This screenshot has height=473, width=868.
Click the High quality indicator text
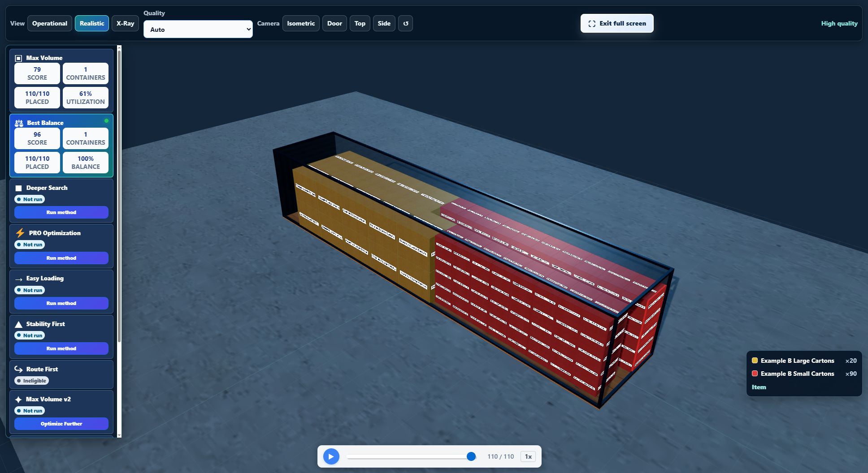pyautogui.click(x=839, y=23)
